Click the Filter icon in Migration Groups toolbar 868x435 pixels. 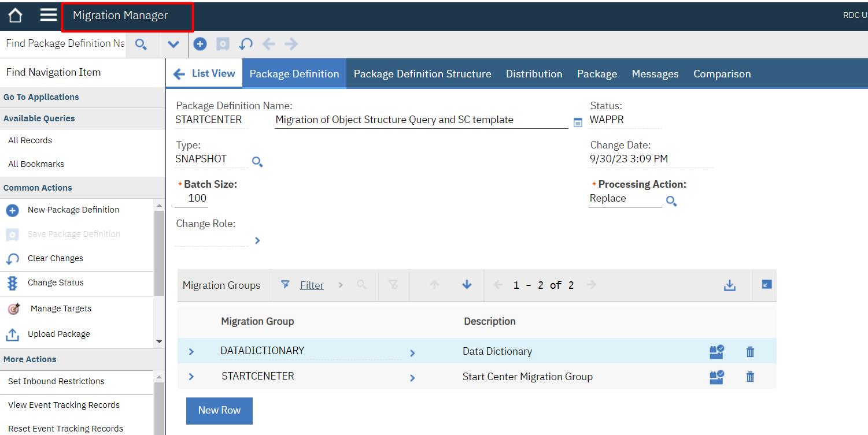(x=285, y=285)
